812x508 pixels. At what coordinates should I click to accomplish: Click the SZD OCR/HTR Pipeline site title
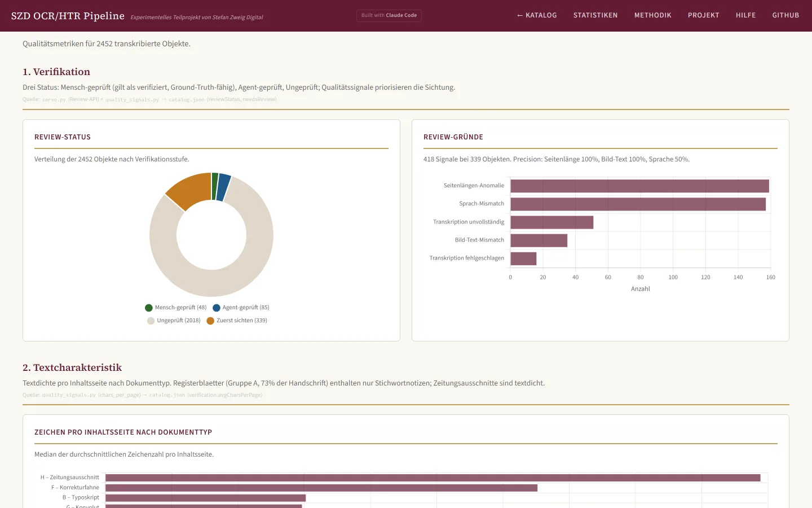point(68,16)
